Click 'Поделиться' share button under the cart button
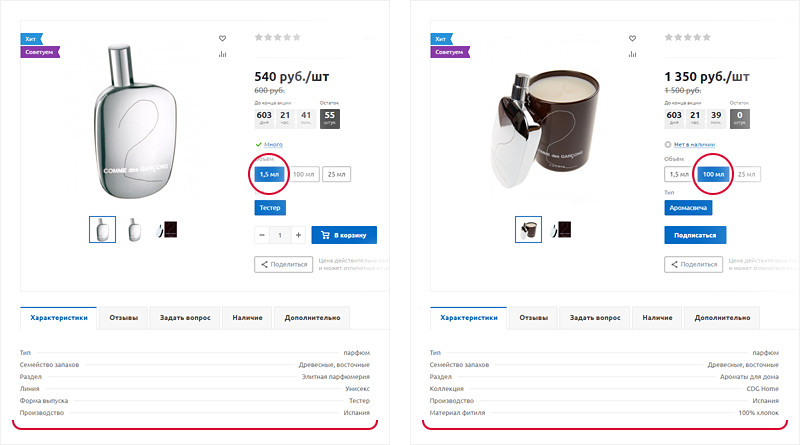This screenshot has height=445, width=800. 282,265
